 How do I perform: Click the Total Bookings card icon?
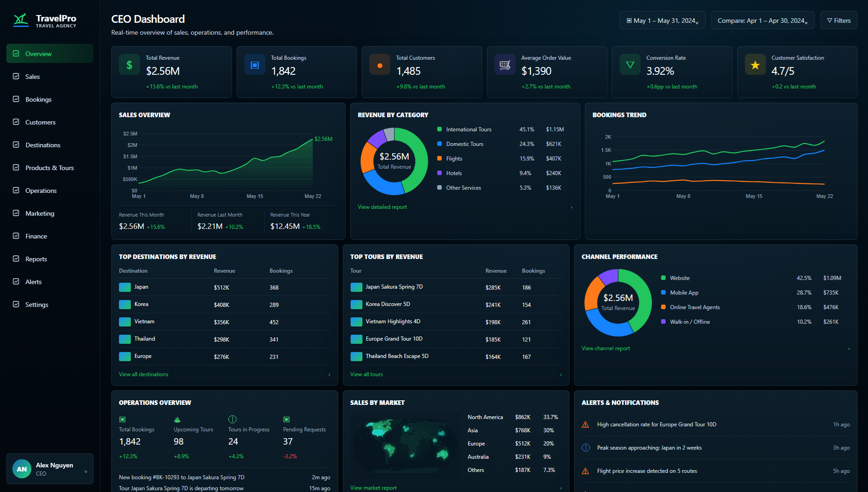[x=255, y=65]
